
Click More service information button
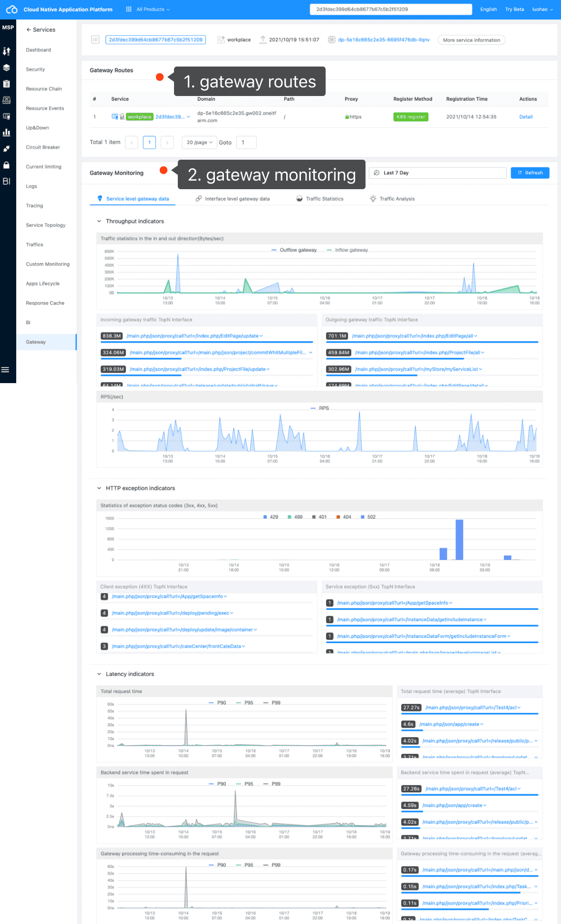(x=472, y=40)
